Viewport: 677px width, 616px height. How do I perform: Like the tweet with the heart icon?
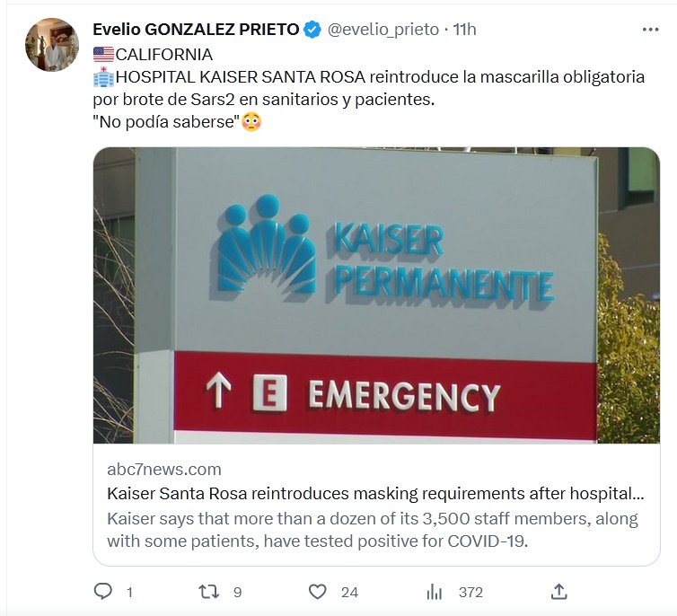[317, 592]
